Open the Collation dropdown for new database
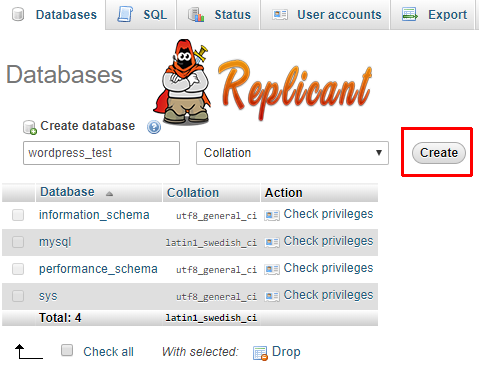The width and height of the screenshot is (479, 374). click(x=292, y=153)
